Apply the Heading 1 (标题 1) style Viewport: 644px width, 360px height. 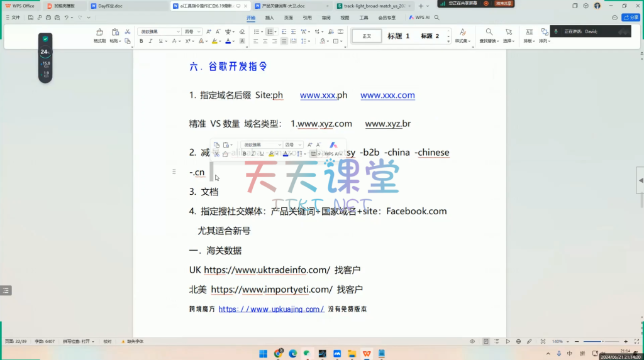click(x=398, y=36)
